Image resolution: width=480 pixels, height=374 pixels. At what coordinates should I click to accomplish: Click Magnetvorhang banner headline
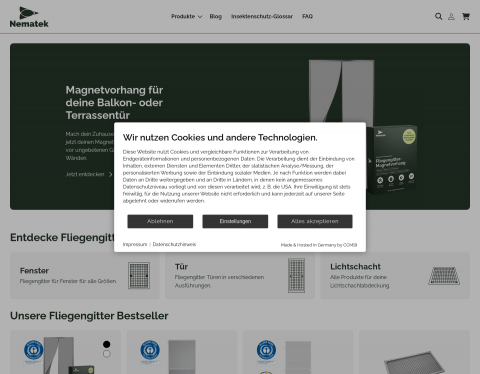[114, 103]
